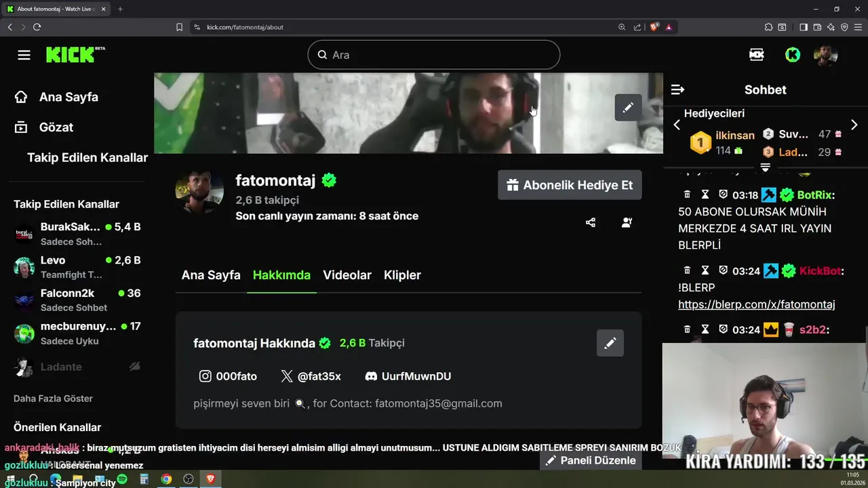The image size is (868, 488).
Task: Click the follow-status person icon
Action: [x=627, y=222]
